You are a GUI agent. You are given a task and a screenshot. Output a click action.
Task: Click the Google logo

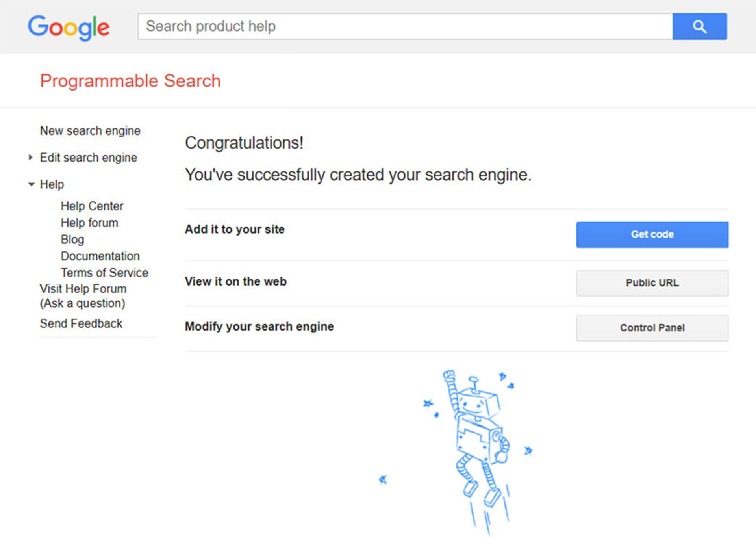pyautogui.click(x=69, y=27)
